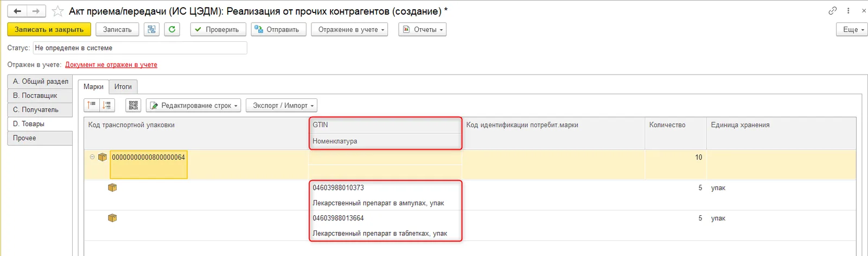
Task: Move row up with the sort-up icon
Action: (92, 105)
